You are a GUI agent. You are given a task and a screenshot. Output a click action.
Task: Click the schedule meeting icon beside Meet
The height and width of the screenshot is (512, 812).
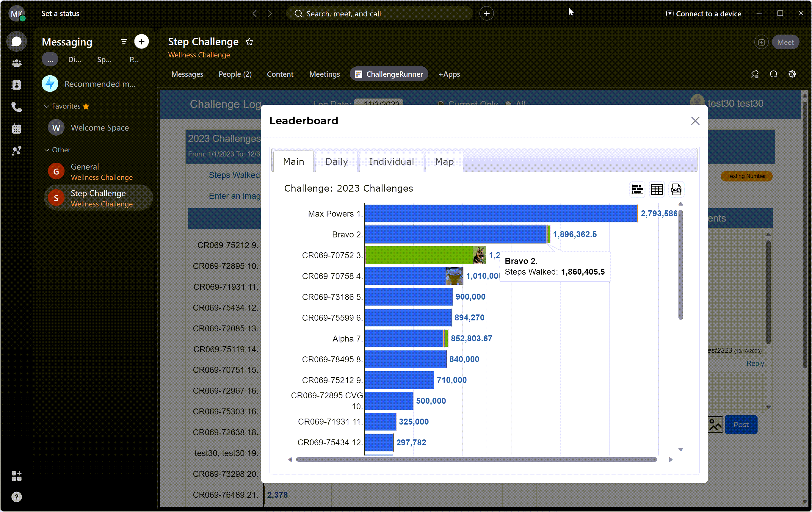click(761, 42)
